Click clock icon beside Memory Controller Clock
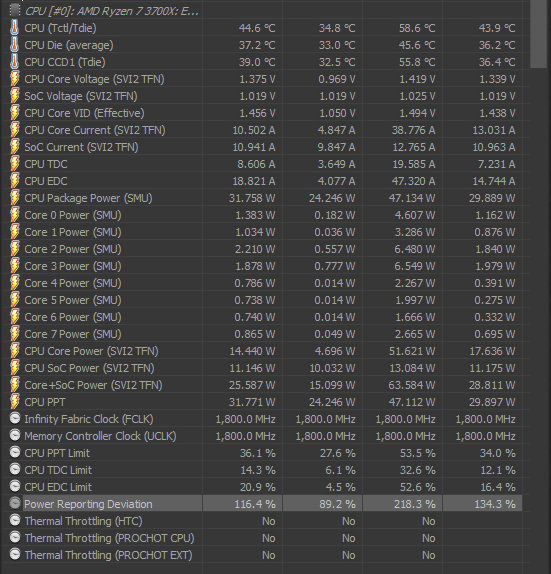The image size is (551, 574). click(15, 435)
